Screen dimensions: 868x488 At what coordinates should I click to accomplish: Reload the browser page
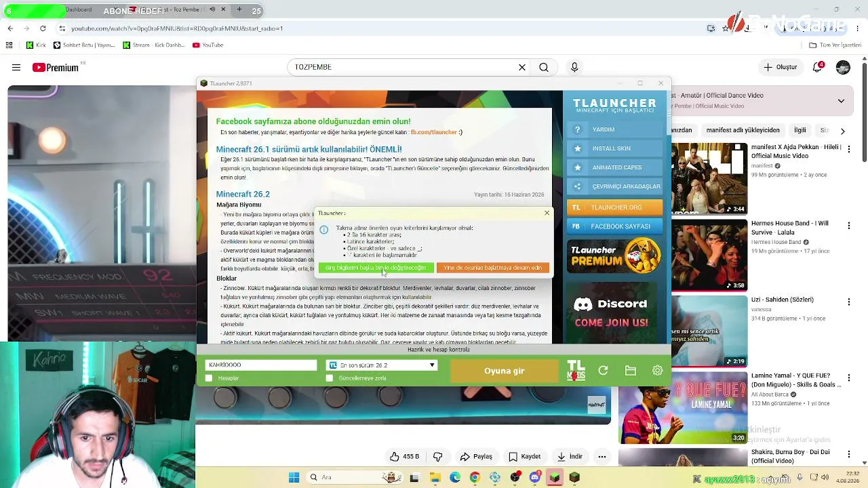pos(43,28)
